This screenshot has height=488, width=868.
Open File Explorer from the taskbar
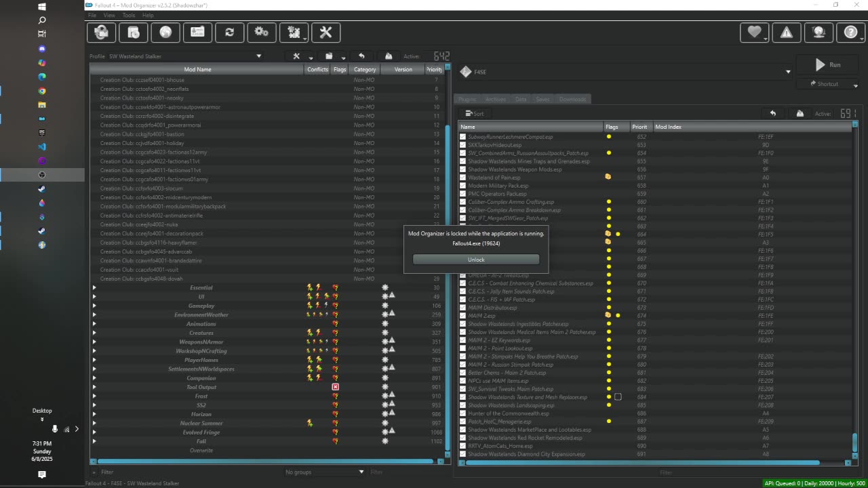click(x=42, y=105)
